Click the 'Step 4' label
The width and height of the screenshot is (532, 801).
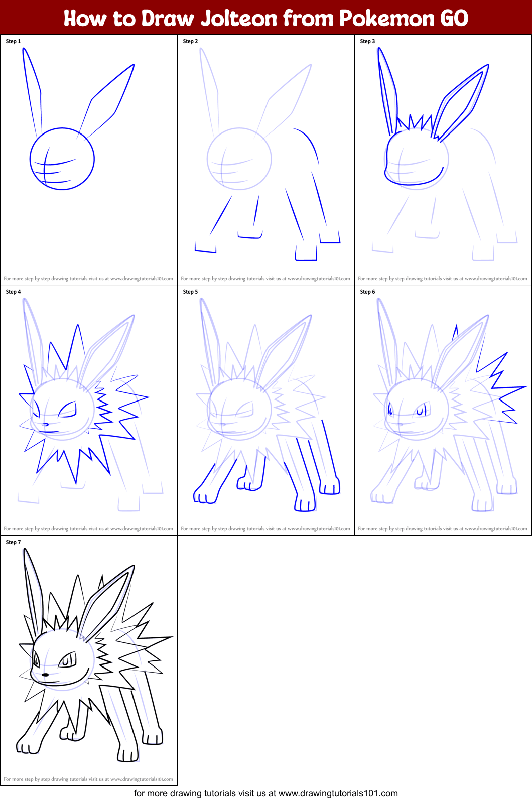14,292
